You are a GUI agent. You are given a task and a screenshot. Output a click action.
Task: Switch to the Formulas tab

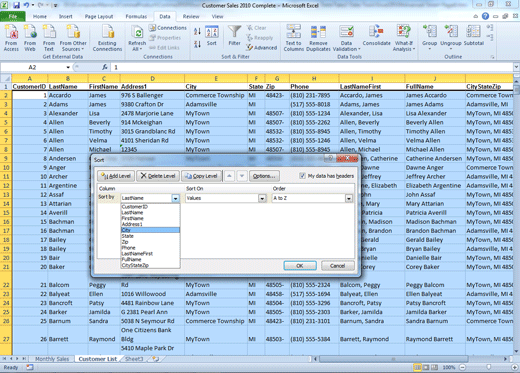[136, 16]
